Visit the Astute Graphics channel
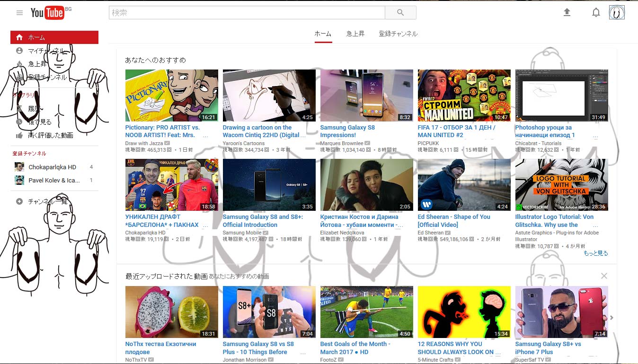Image resolution: width=638 pixels, height=364 pixels. tap(557, 236)
